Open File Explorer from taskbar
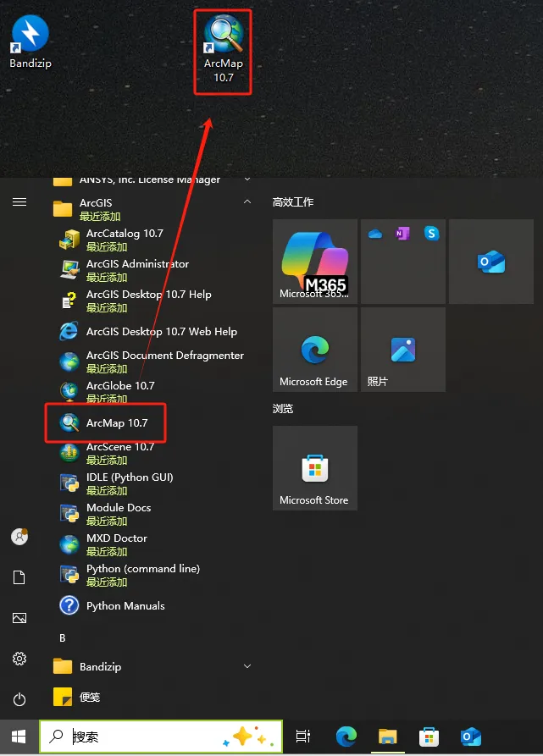This screenshot has height=756, width=543. pyautogui.click(x=388, y=737)
